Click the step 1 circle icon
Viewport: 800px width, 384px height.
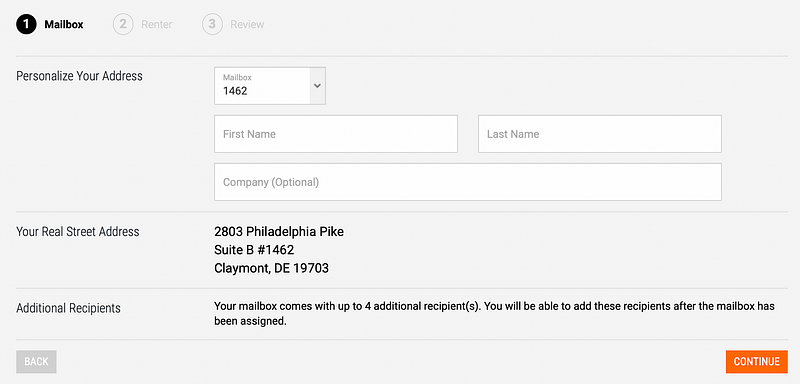26,24
